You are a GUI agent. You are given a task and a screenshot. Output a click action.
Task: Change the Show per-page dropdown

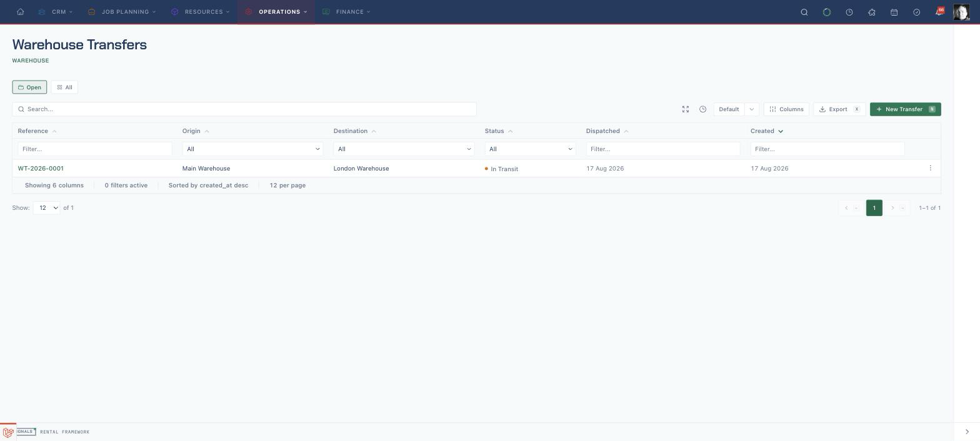(x=46, y=208)
